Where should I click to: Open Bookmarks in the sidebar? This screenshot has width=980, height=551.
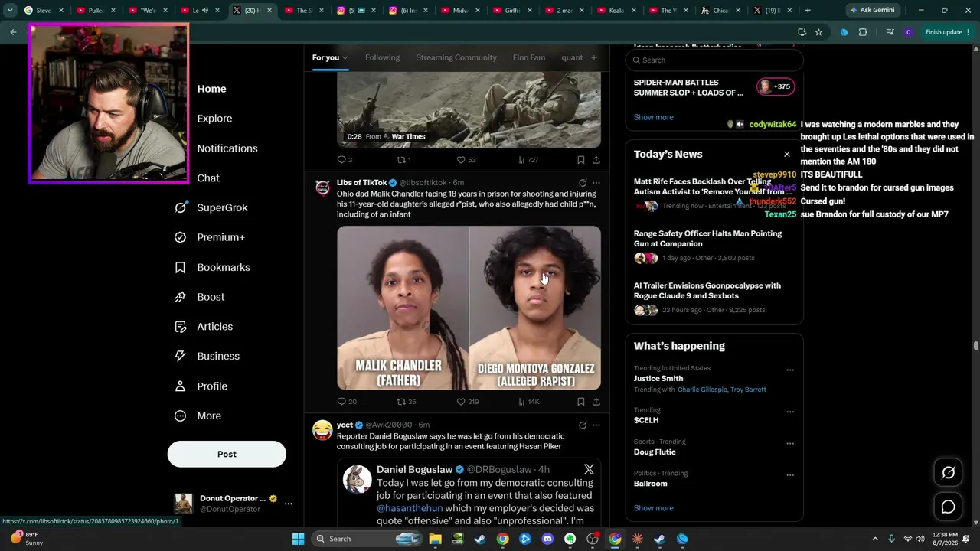click(212, 267)
